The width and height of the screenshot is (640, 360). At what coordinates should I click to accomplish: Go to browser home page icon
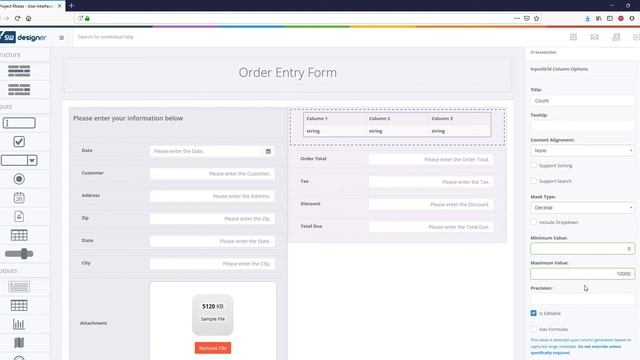coord(29,18)
